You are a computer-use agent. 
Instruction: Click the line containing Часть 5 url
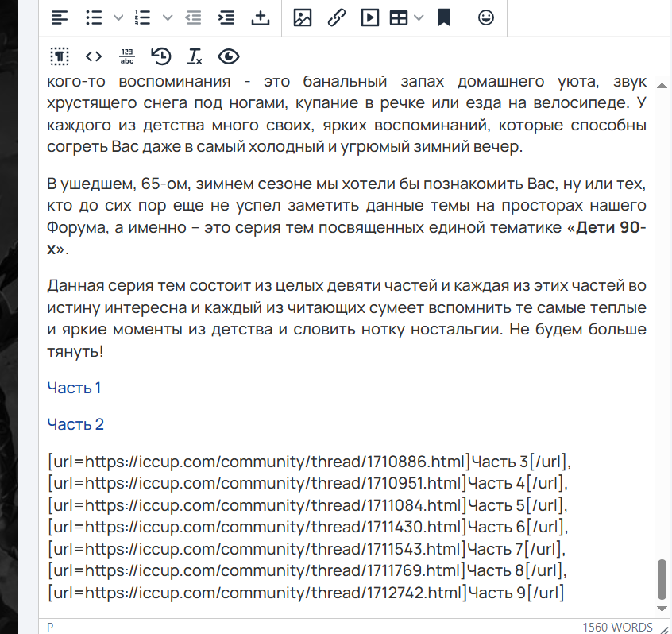(307, 505)
